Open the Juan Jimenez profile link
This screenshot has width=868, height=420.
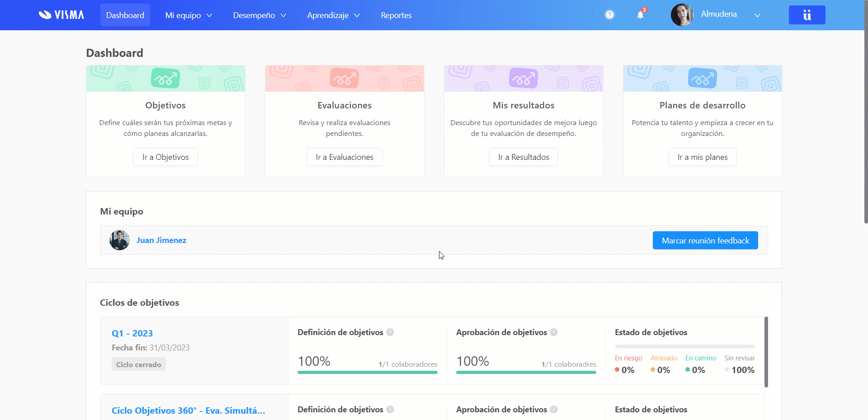[161, 240]
